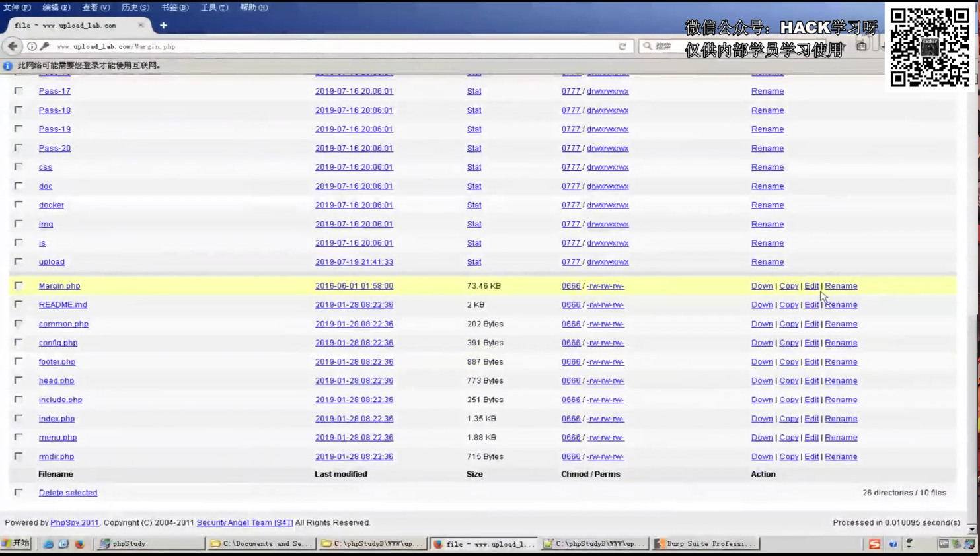
Task: Click Copy for common.php
Action: (788, 324)
